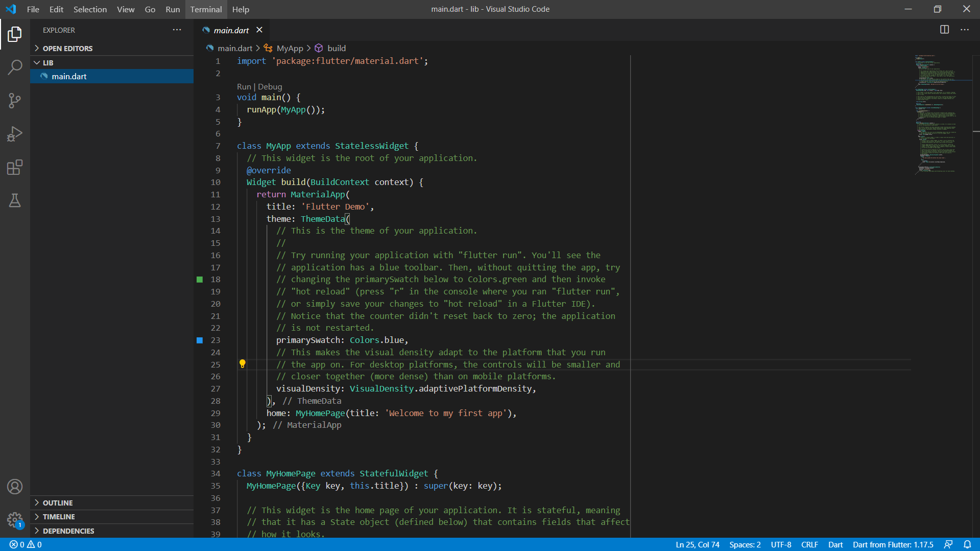
Task: Expand the DEPENDENCIES section
Action: click(x=112, y=531)
